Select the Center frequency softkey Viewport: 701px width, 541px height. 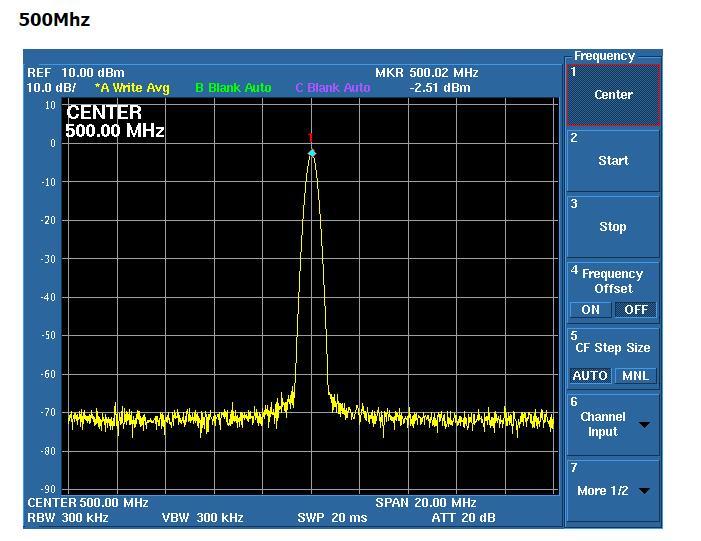point(613,95)
